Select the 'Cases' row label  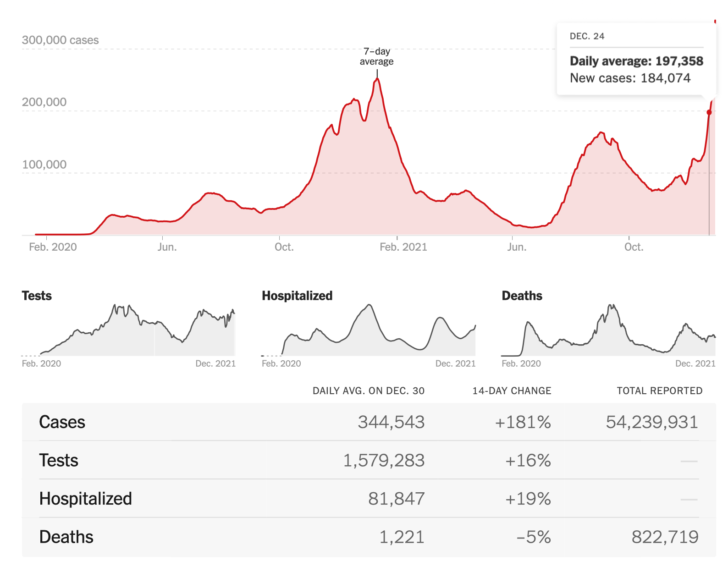62,422
